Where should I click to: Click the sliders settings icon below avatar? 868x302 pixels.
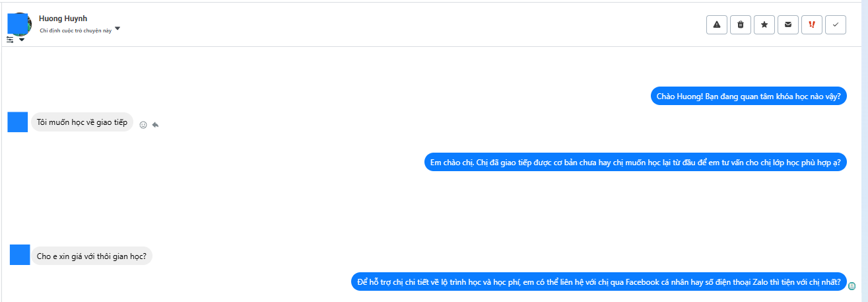click(10, 40)
